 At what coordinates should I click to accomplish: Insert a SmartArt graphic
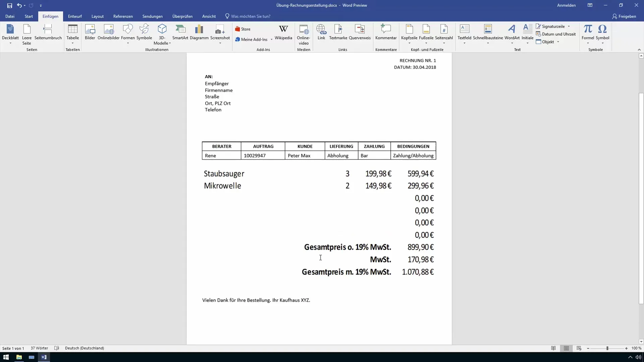pyautogui.click(x=180, y=33)
